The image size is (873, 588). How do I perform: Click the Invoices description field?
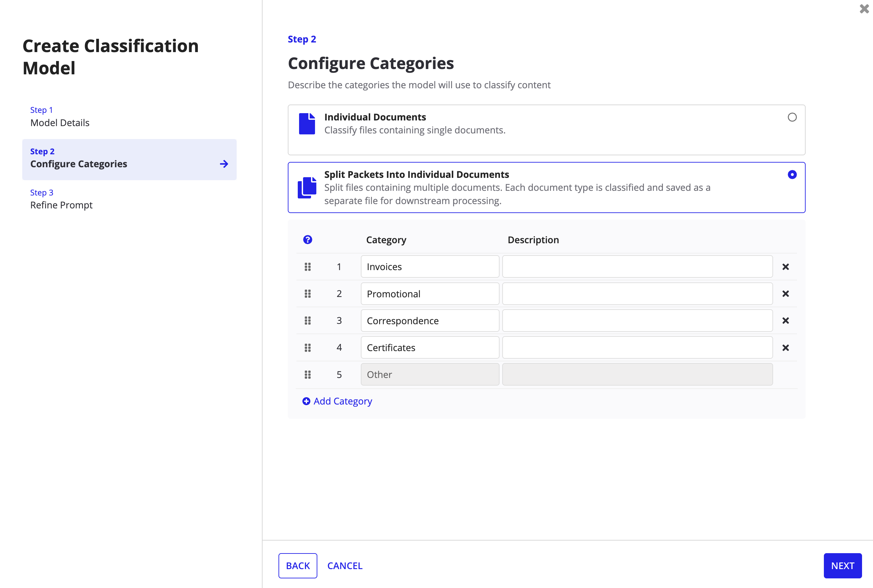637,267
